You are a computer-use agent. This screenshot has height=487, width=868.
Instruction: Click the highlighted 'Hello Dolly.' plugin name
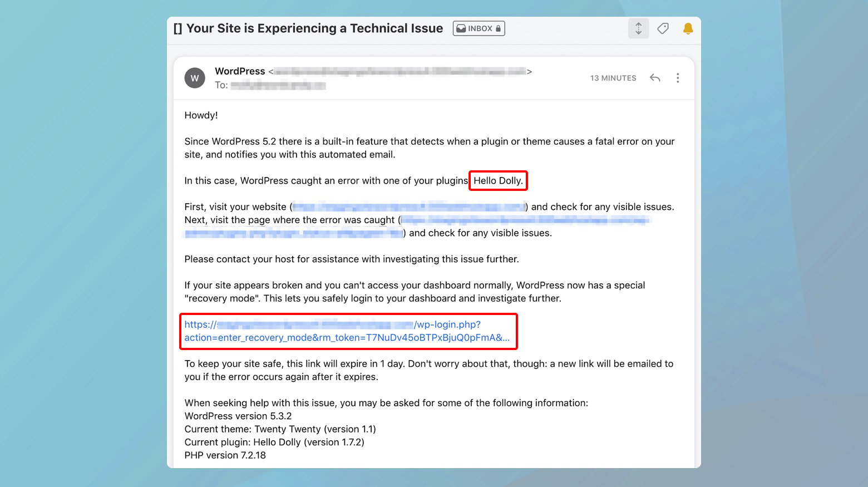[x=498, y=181]
